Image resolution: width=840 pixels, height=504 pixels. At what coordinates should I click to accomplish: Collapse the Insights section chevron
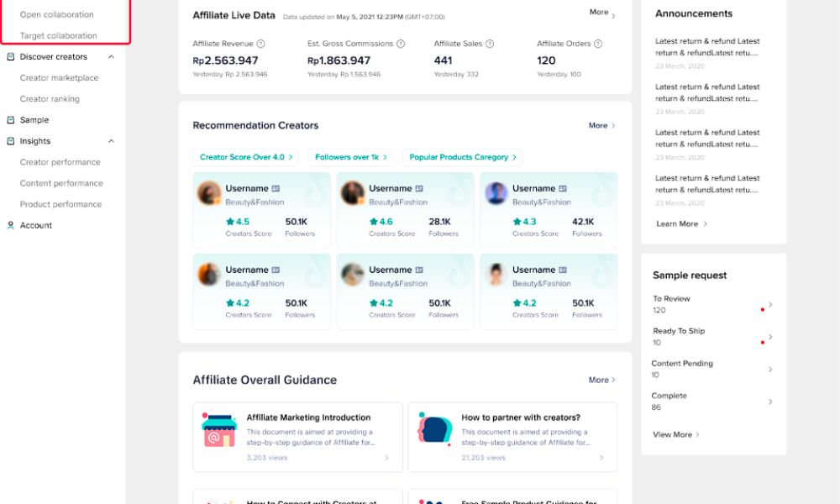click(x=112, y=141)
